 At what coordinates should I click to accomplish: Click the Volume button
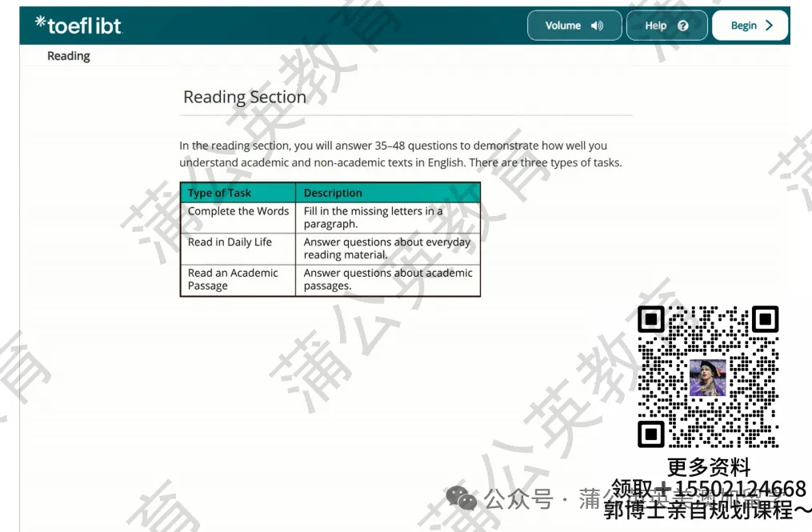coord(574,26)
